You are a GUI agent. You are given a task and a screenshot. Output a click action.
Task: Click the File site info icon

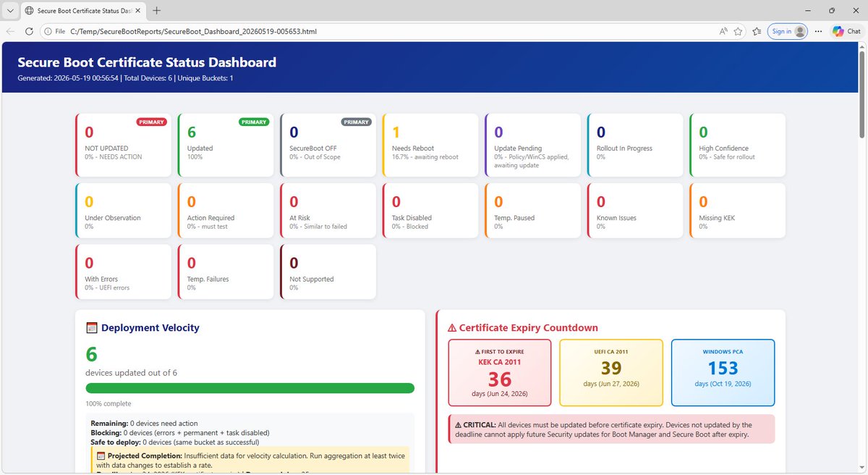coord(55,31)
